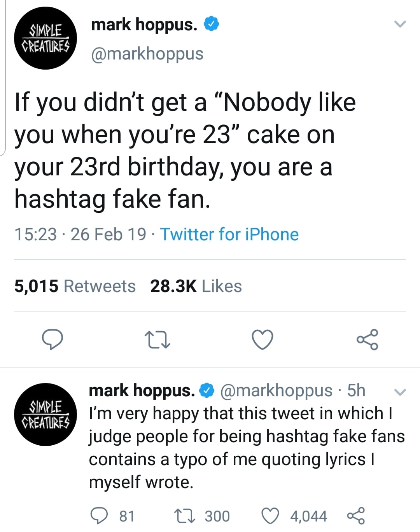Open the Twitter for iPhone link
Screen dimensions: 420x532
(x=229, y=234)
